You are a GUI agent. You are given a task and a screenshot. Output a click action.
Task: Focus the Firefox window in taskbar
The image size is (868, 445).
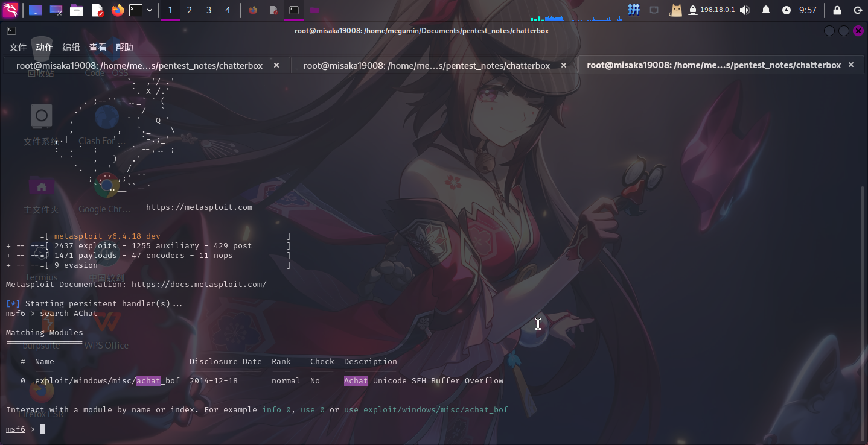coord(253,10)
